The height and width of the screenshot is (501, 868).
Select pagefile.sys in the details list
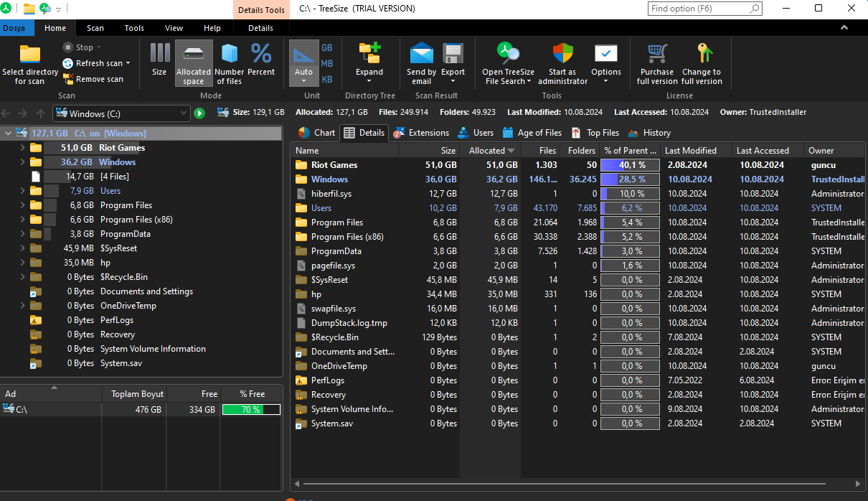(578, 266)
